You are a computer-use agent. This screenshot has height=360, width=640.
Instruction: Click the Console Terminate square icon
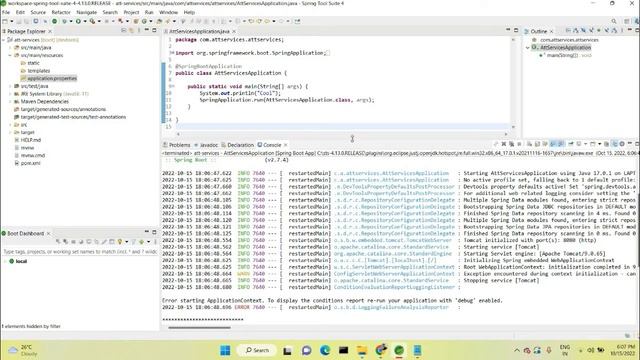pos(519,144)
